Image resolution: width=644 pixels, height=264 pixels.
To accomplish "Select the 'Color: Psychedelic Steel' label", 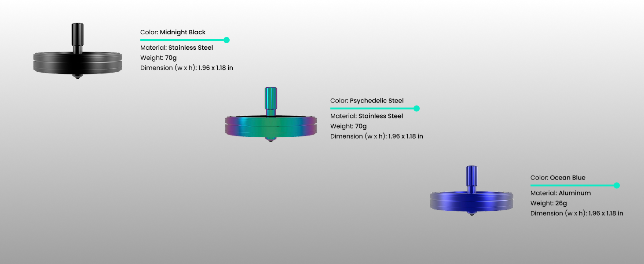I will tap(367, 101).
